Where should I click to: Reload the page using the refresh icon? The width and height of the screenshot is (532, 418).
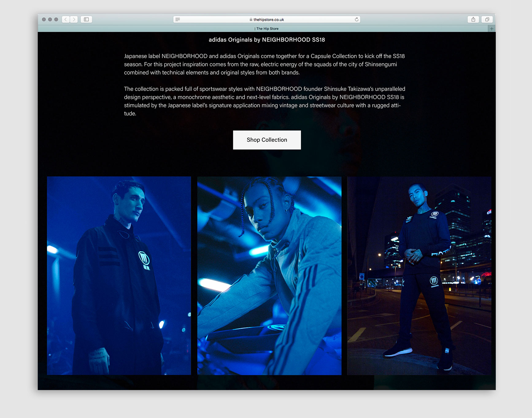[x=357, y=19]
